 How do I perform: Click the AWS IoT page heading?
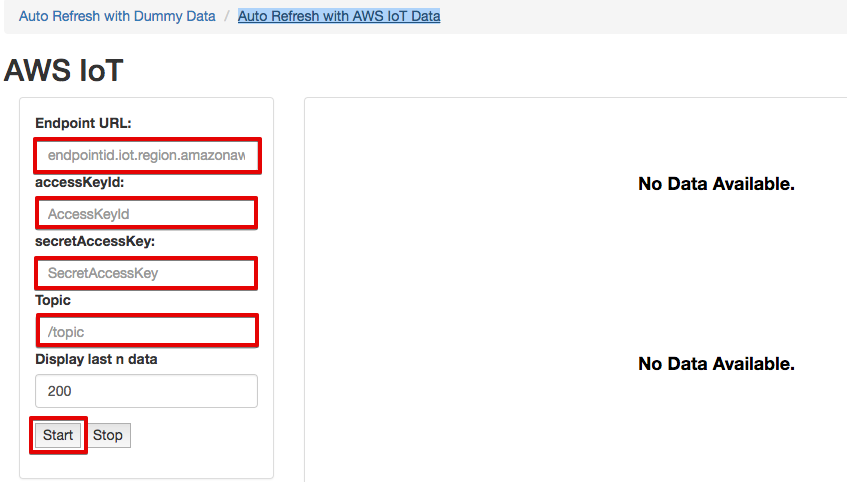[x=64, y=70]
